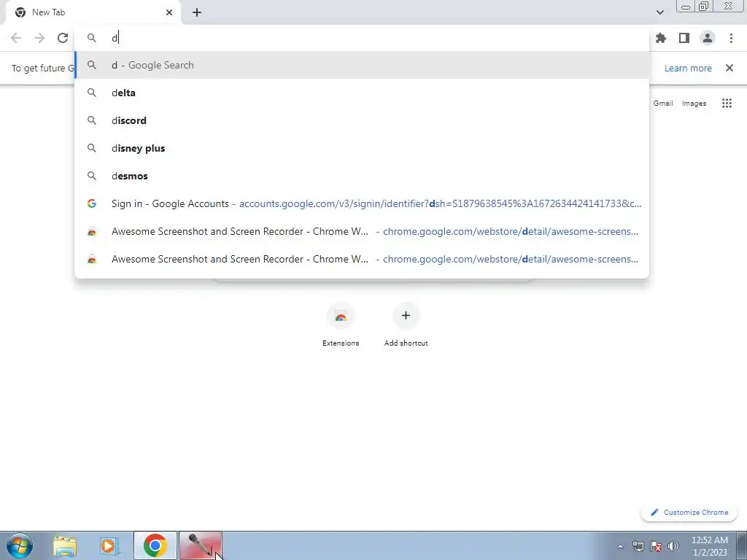Click the Customize Chrome button
747x560 pixels.
click(689, 513)
